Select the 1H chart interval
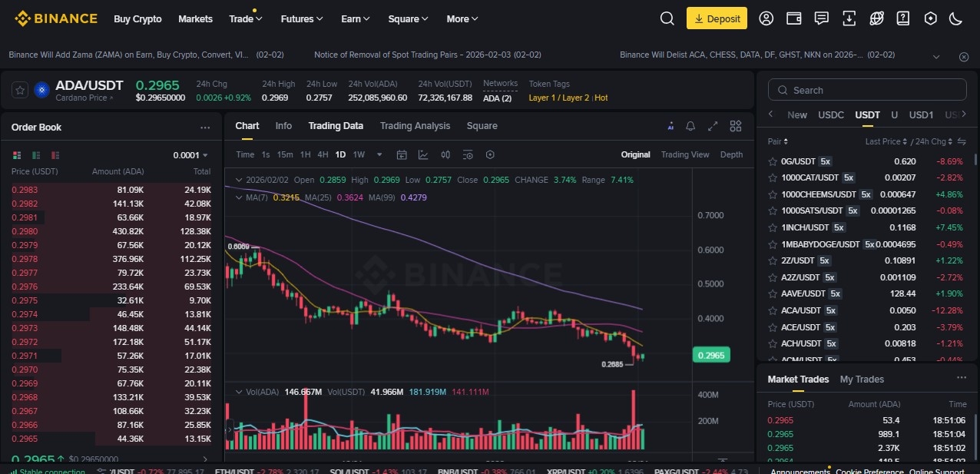 [305, 154]
